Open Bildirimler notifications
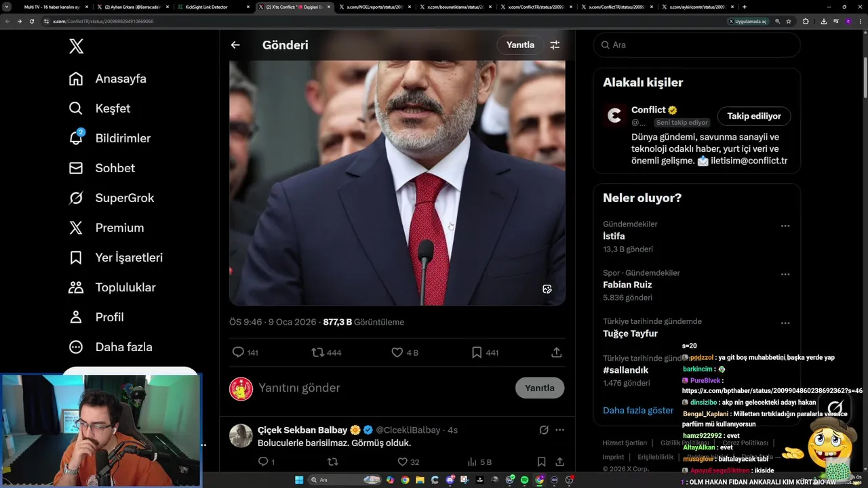This screenshot has height=488, width=868. (110, 138)
